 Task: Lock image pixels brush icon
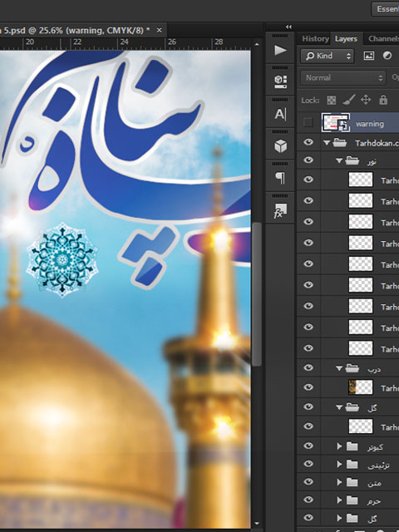(349, 100)
